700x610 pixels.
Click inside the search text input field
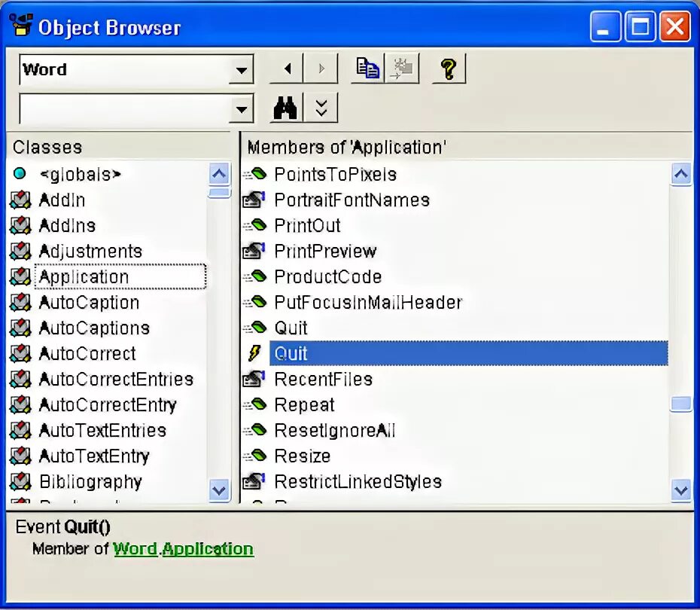click(124, 108)
